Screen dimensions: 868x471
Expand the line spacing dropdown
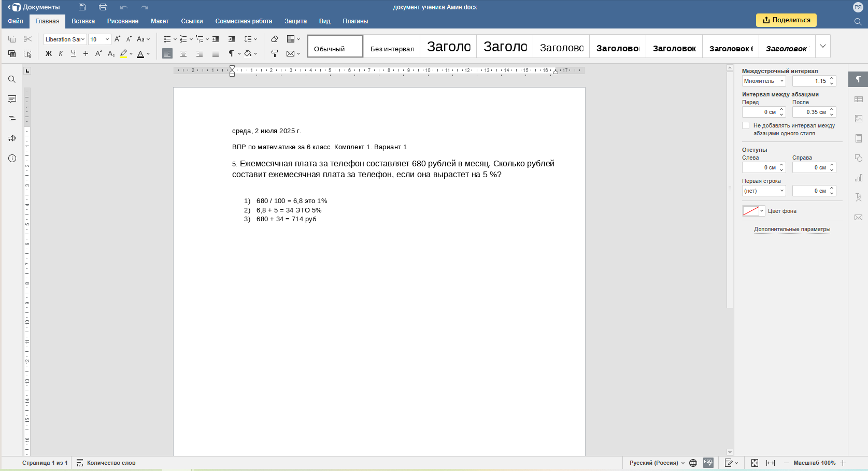(255, 39)
